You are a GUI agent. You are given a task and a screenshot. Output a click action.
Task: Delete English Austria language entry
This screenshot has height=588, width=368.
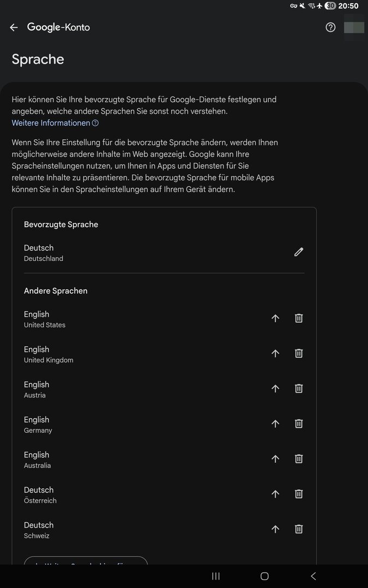point(299,389)
